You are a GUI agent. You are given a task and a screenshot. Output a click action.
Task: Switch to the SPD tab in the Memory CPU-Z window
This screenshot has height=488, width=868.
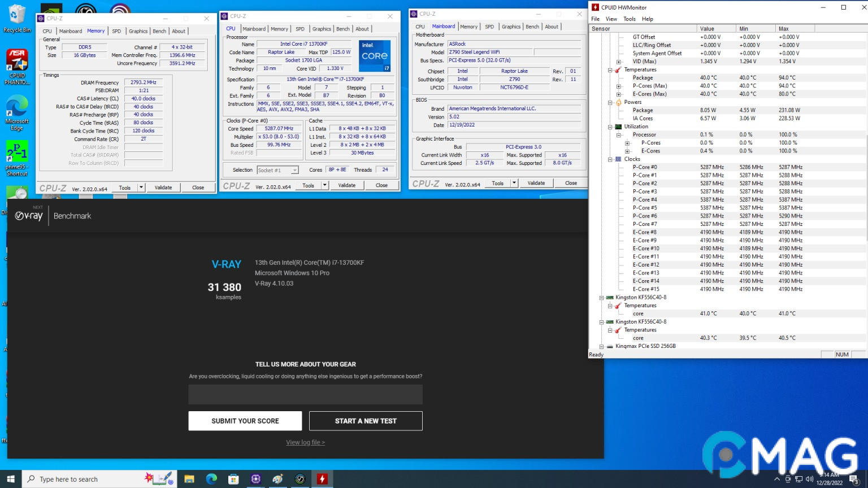point(116,31)
